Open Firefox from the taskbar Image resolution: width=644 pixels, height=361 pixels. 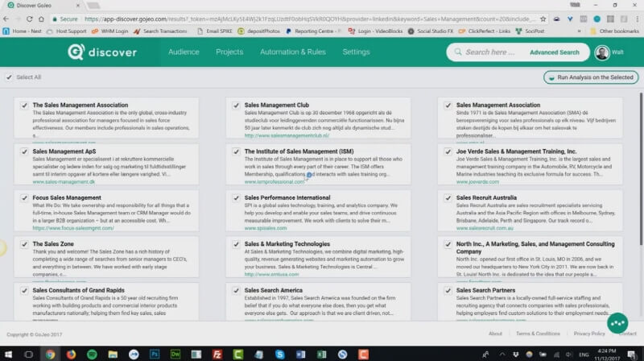[x=71, y=354]
